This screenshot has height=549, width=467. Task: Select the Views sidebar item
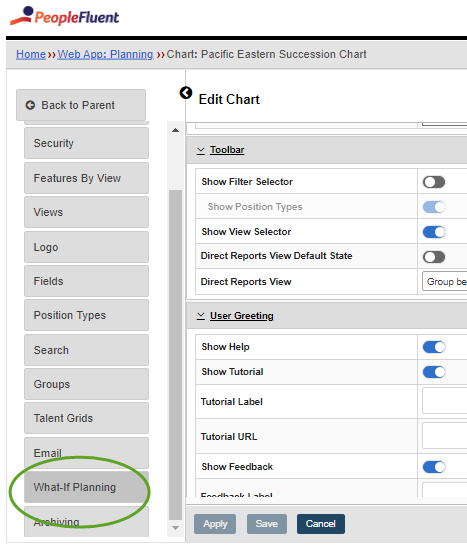pyautogui.click(x=86, y=212)
